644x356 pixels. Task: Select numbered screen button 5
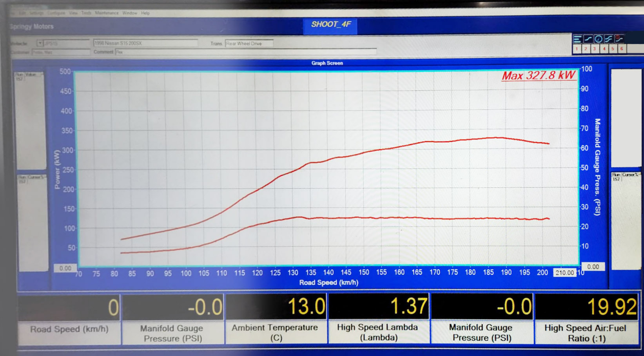(613, 49)
